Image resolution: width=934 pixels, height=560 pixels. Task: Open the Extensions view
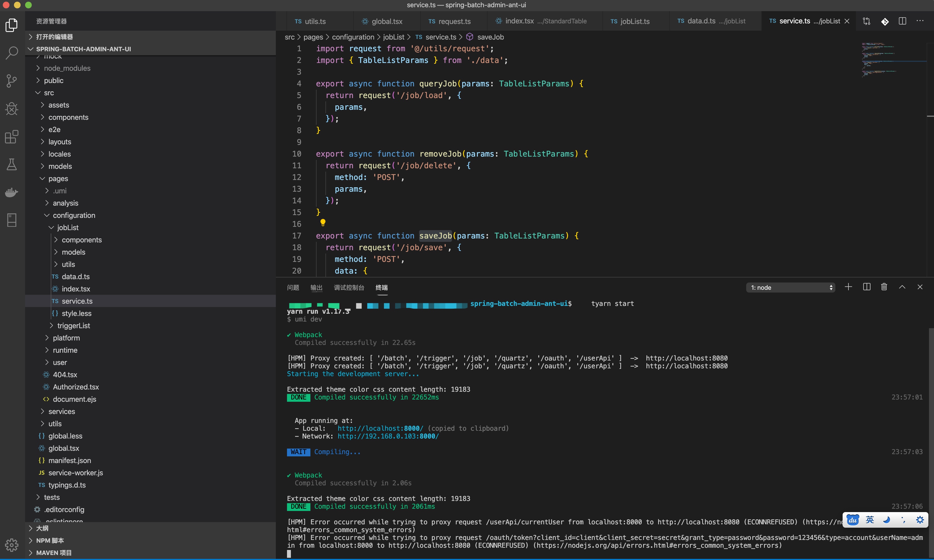(x=12, y=137)
